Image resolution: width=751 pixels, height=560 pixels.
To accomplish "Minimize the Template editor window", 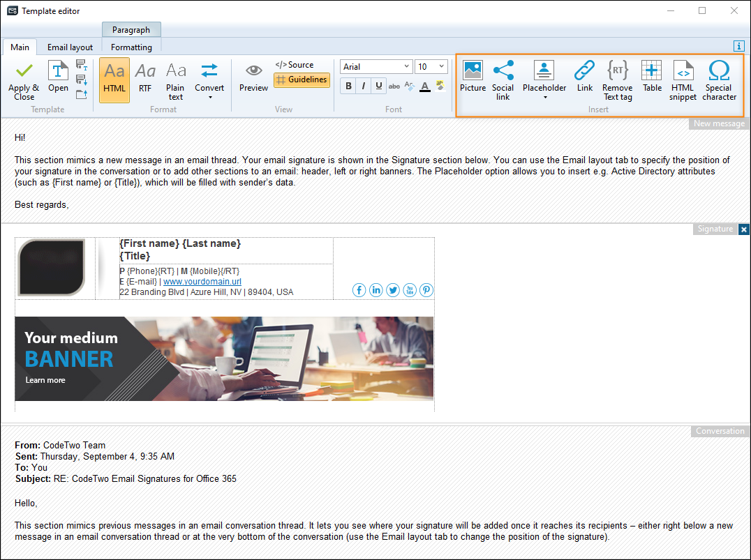I will [x=671, y=10].
